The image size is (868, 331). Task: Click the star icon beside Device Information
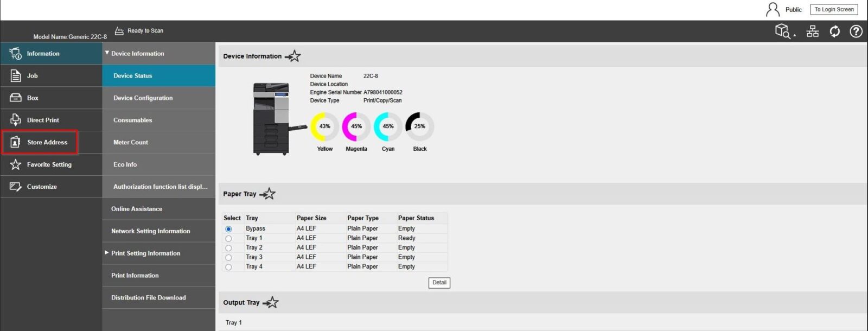[x=293, y=56]
